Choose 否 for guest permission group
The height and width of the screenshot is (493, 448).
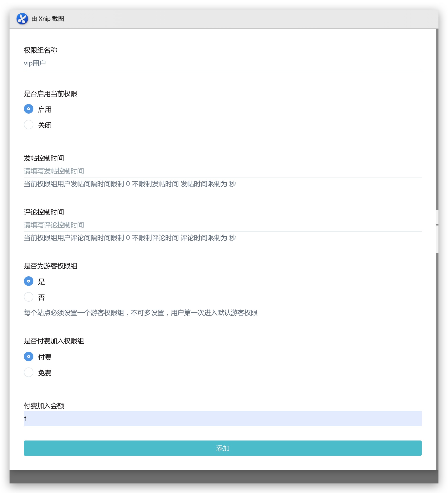click(x=29, y=297)
